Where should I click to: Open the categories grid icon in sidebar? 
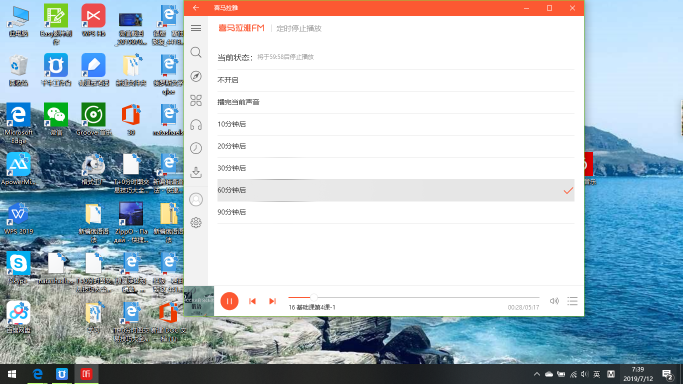[x=196, y=101]
